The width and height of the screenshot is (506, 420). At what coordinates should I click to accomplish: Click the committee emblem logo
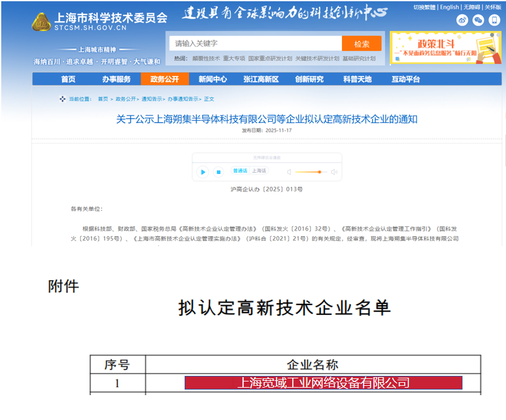[x=42, y=22]
